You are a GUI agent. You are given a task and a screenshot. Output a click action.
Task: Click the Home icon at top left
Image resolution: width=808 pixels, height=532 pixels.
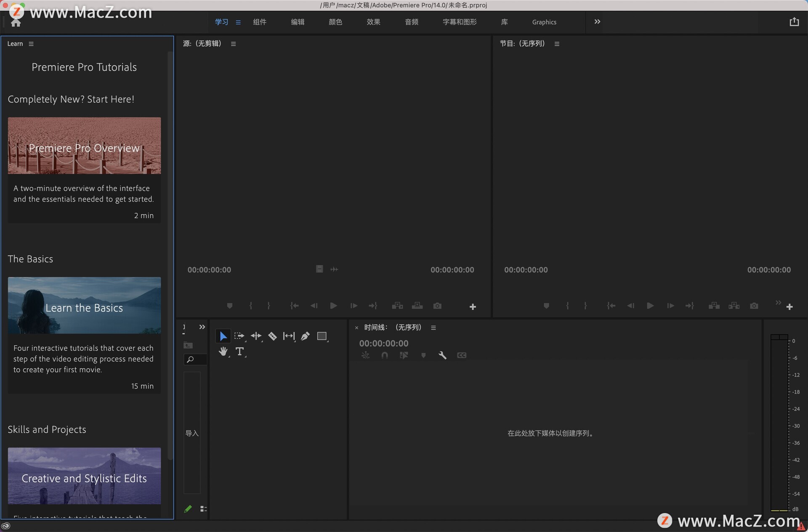(x=16, y=23)
